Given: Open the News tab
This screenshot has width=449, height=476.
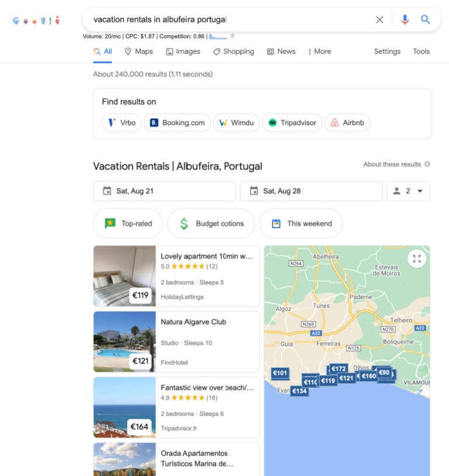Looking at the screenshot, I should (x=281, y=51).
